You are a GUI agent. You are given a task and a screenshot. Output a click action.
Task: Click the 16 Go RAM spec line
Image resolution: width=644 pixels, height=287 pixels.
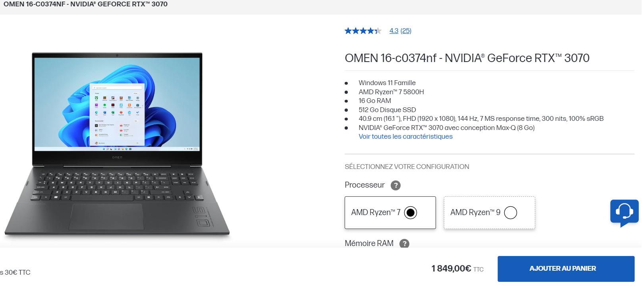(x=374, y=101)
